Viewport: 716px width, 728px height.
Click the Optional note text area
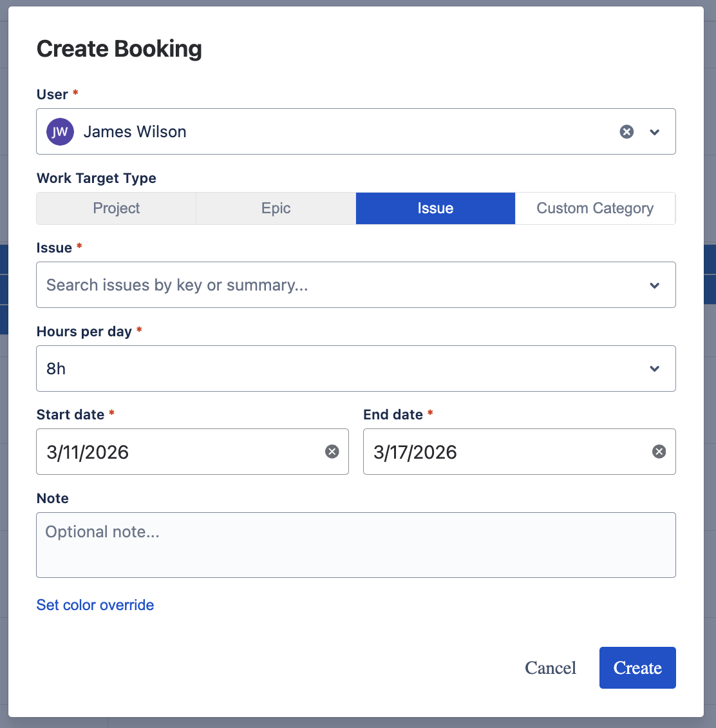(x=355, y=544)
